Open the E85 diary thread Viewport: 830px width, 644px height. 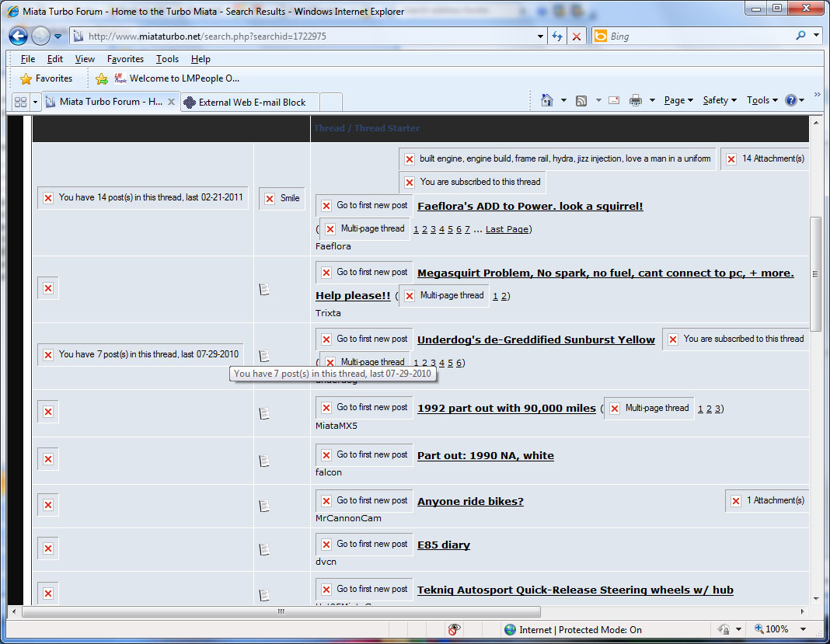click(x=444, y=545)
